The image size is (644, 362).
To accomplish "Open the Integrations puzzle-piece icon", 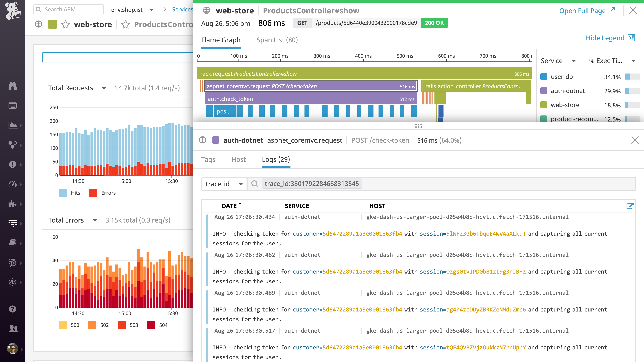I will pyautogui.click(x=13, y=204).
